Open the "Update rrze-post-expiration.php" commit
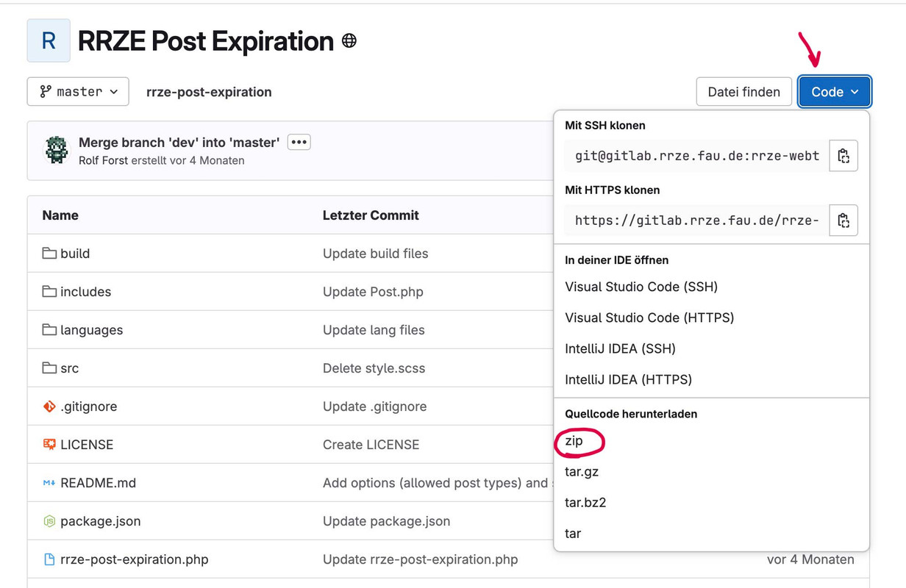The width and height of the screenshot is (906, 588). coord(420,559)
